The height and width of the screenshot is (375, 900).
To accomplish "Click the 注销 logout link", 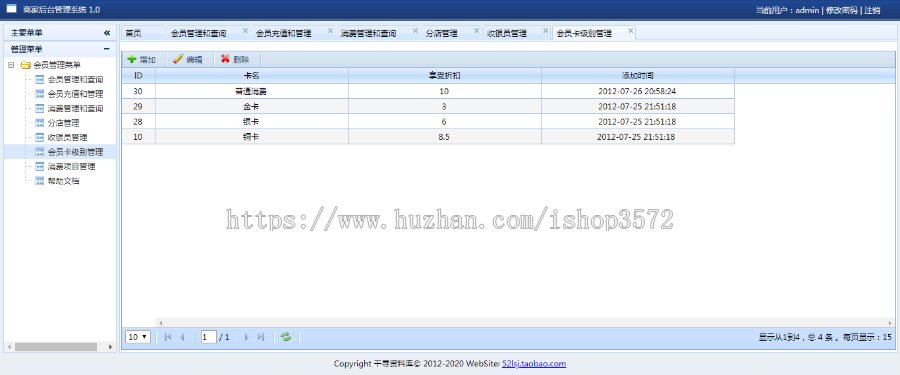I will (872, 10).
